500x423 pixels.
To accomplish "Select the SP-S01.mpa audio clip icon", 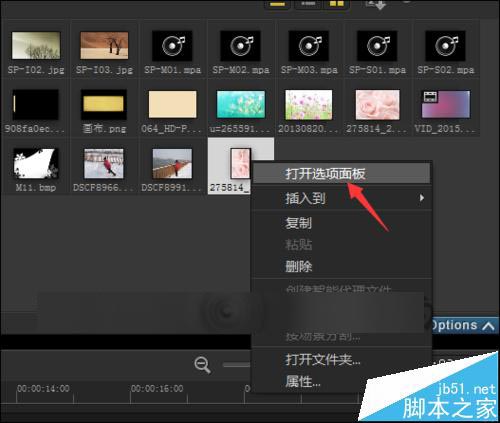I will 377,46.
